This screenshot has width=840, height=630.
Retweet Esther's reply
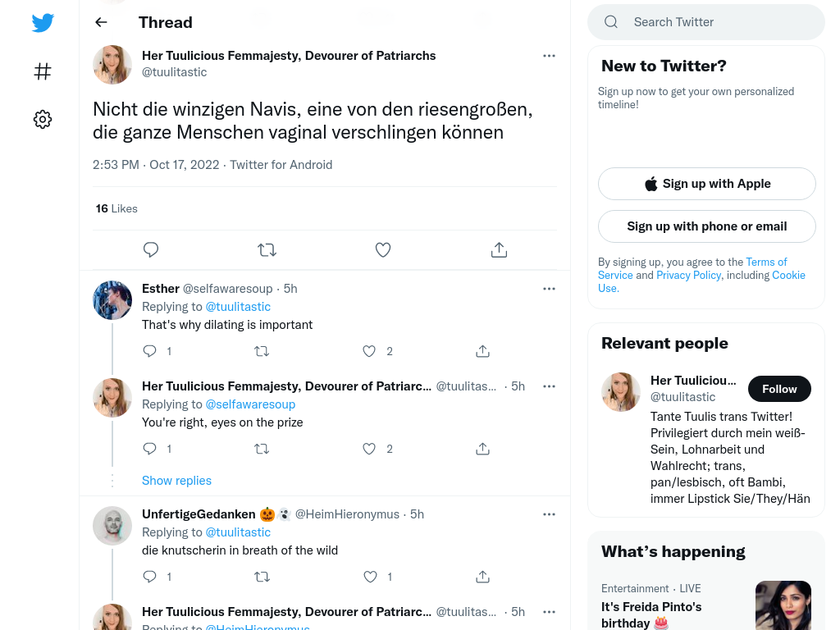point(262,351)
